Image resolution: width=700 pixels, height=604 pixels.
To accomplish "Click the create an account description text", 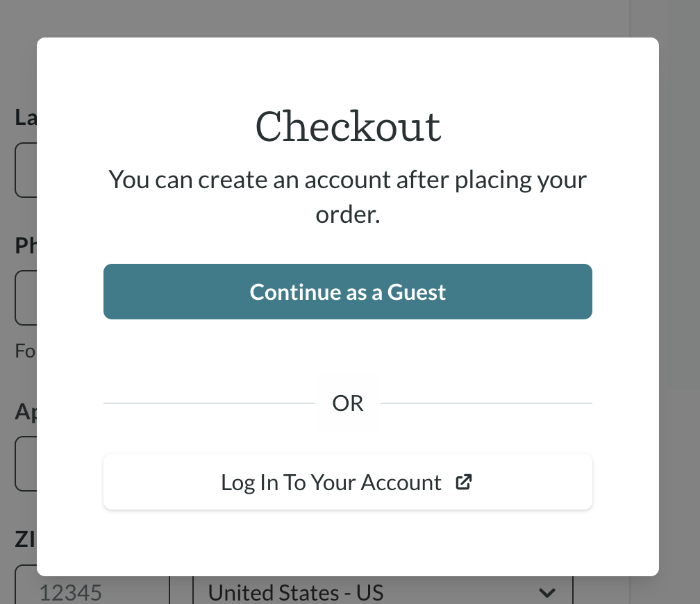I will coord(348,197).
